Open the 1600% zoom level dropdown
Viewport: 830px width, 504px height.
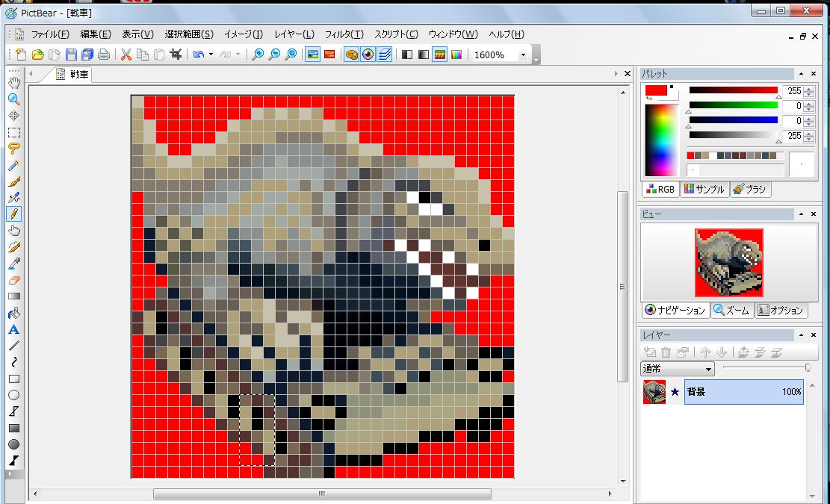523,55
